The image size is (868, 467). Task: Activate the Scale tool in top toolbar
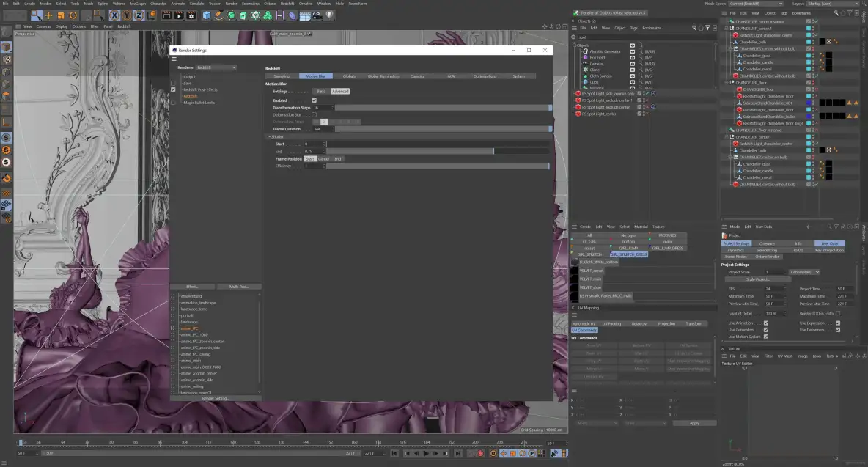(61, 15)
